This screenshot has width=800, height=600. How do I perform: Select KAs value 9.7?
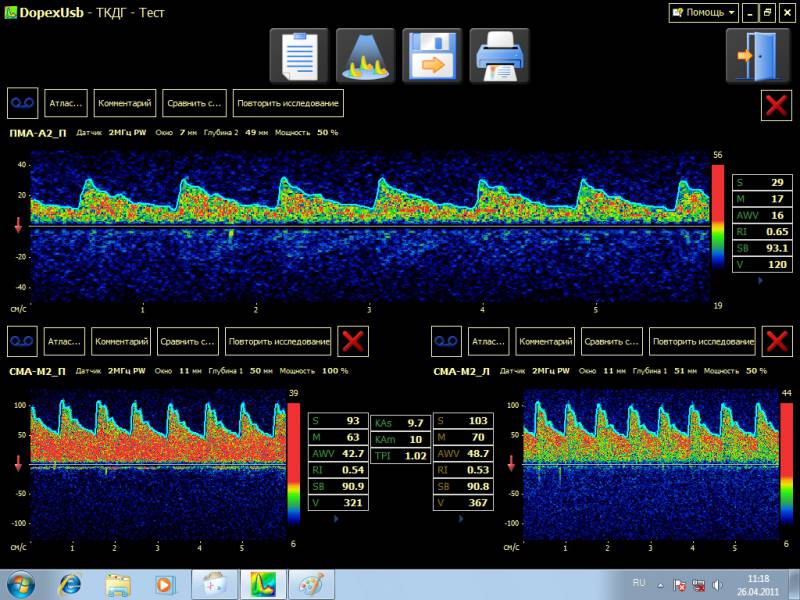click(x=415, y=423)
